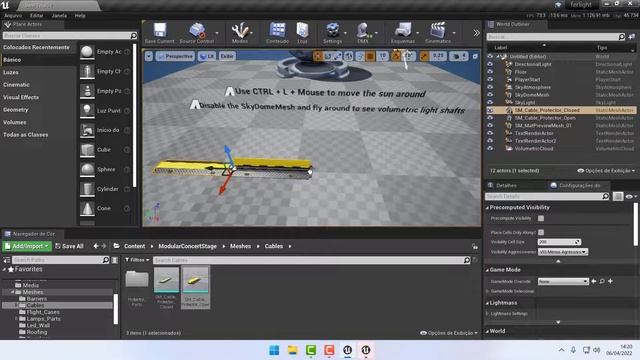Screen dimensions: 640x360
Task: Open the Lit view mode dropdown
Action: (207, 56)
